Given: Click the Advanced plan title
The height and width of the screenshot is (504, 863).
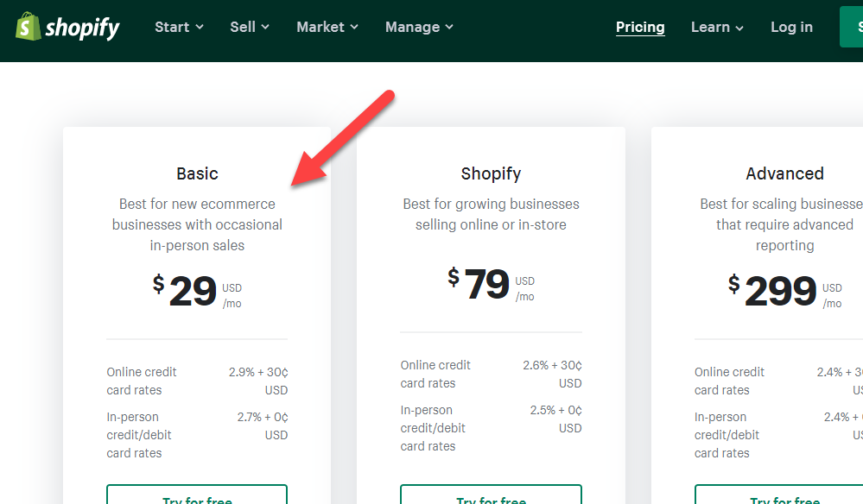Looking at the screenshot, I should (x=784, y=173).
